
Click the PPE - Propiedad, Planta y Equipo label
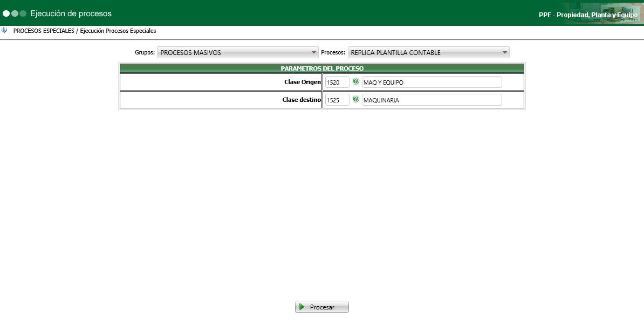[588, 15]
